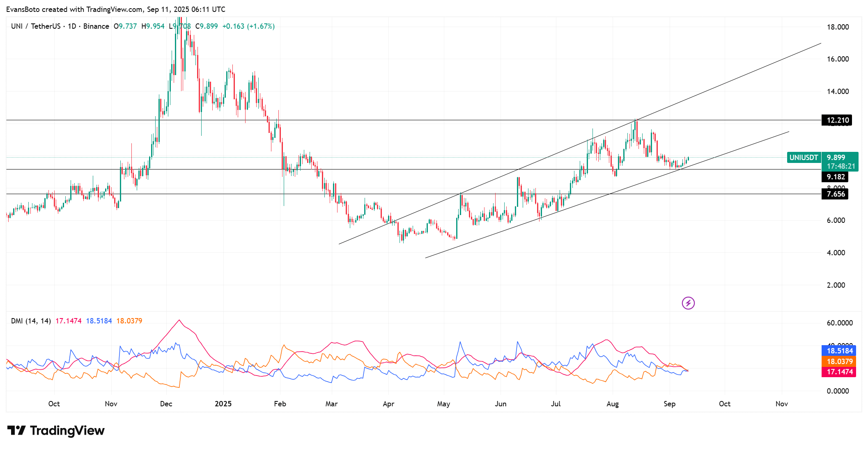Click the 7.656 support level label
Image resolution: width=868 pixels, height=449 pixels.
pos(836,194)
